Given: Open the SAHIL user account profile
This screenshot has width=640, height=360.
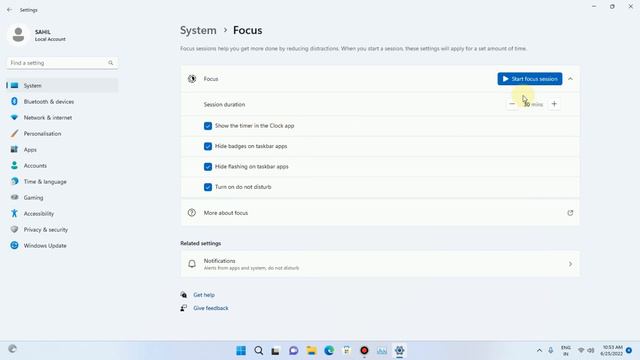Looking at the screenshot, I should click(37, 35).
